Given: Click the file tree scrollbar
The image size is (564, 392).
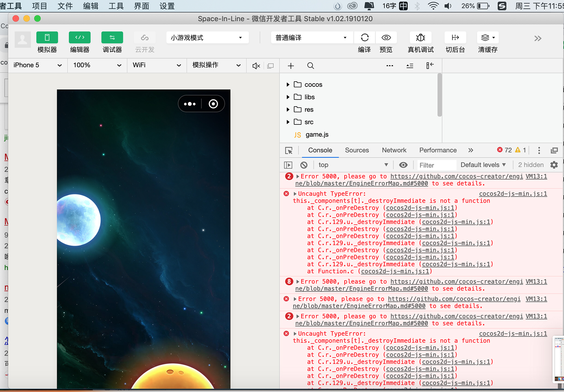Looking at the screenshot, I should (439, 95).
